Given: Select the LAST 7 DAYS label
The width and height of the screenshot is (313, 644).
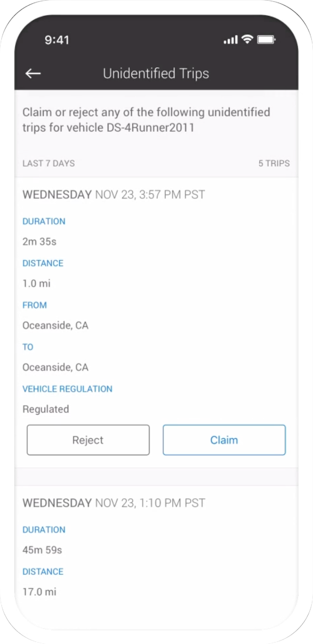Looking at the screenshot, I should [49, 163].
